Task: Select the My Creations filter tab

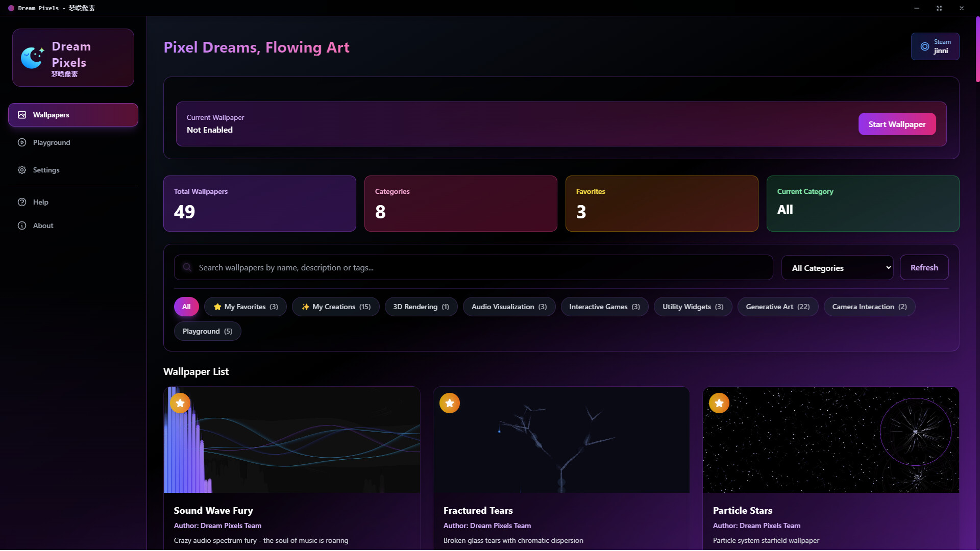Action: pyautogui.click(x=335, y=307)
